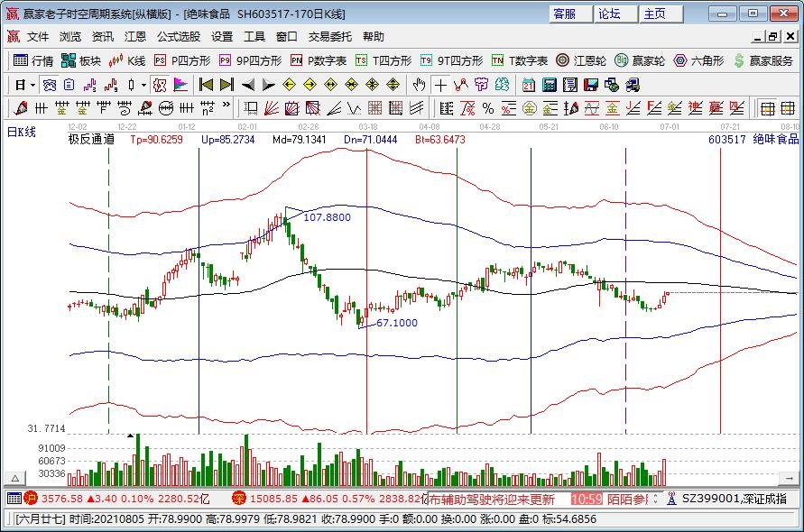Screen dimensions: 804x532
Task: Open the 公式选股 menu
Action: click(x=179, y=37)
